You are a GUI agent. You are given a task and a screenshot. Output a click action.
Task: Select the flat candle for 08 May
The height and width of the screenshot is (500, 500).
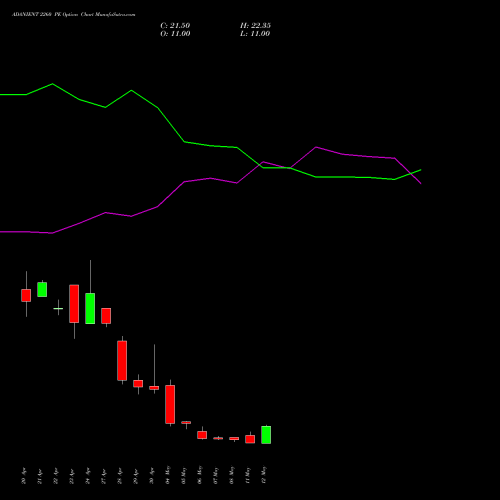pos(234,439)
